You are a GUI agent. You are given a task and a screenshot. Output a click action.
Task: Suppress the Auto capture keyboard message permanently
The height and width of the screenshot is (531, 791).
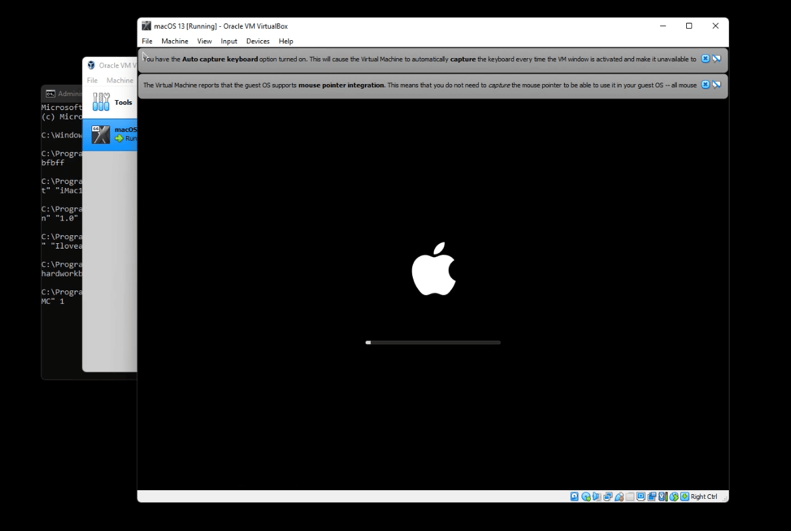pyautogui.click(x=717, y=59)
